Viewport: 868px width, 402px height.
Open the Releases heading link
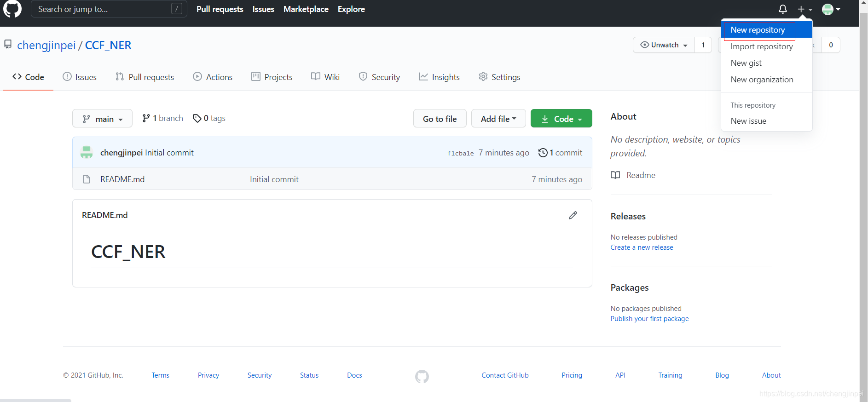[628, 216]
